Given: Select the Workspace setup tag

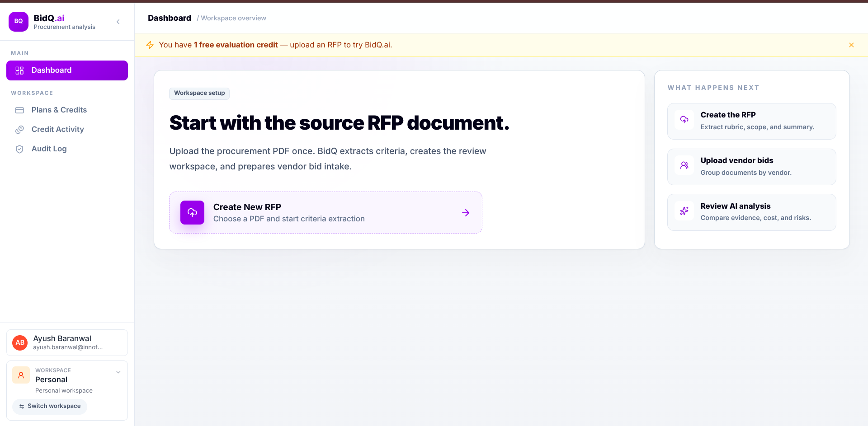Looking at the screenshot, I should point(199,93).
